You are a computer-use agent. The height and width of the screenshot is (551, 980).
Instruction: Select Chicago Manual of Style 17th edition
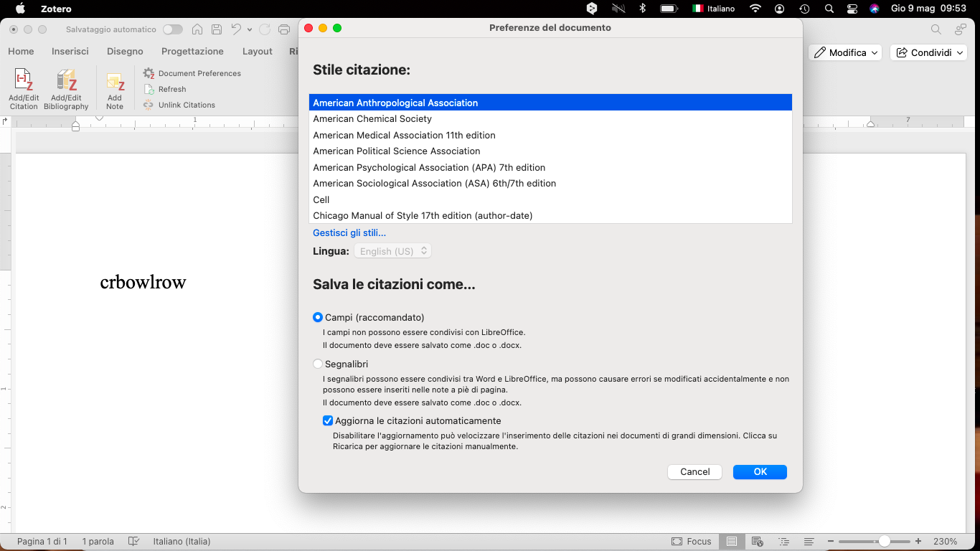point(550,216)
